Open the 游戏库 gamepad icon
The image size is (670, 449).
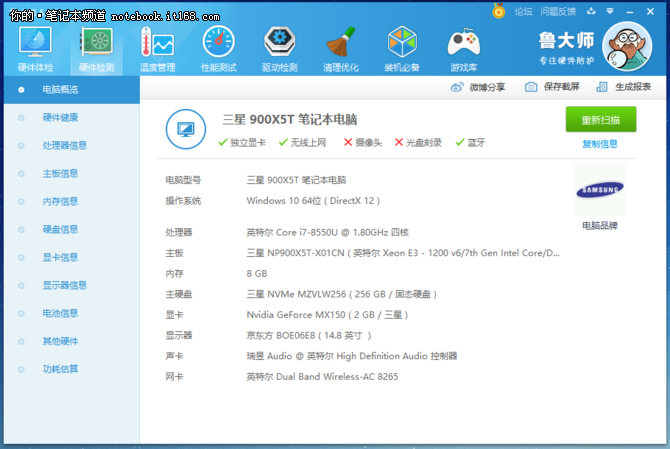point(463,46)
